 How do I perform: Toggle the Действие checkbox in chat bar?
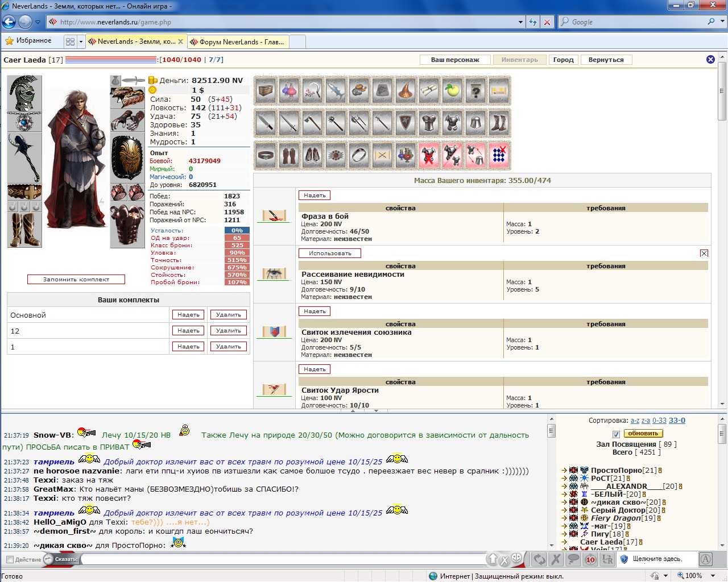(9, 559)
